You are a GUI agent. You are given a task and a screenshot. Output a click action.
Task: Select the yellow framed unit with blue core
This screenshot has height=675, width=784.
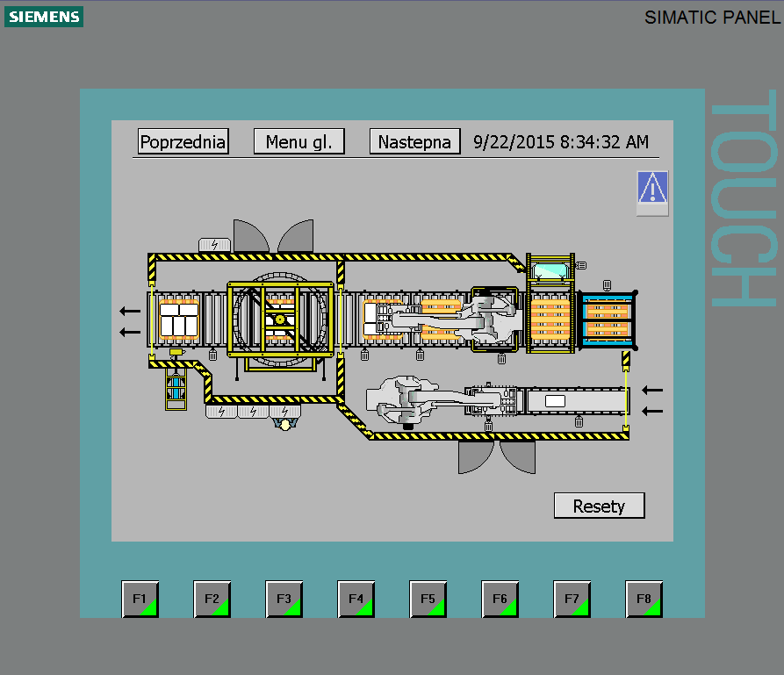pos(176,389)
